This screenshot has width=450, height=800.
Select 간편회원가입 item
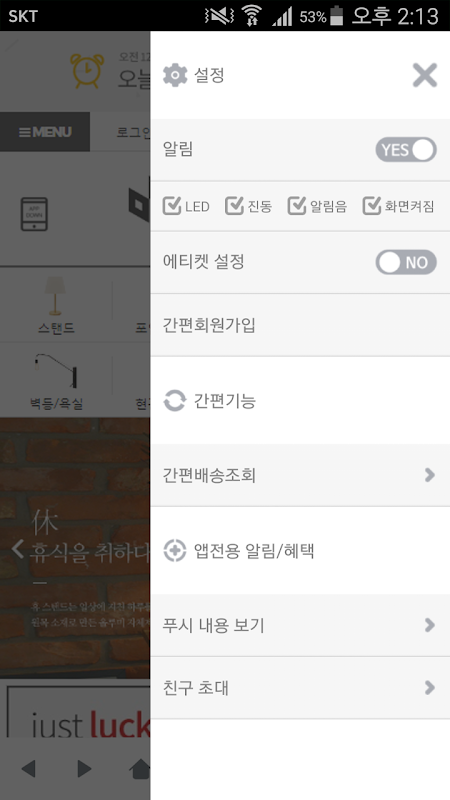(300, 325)
